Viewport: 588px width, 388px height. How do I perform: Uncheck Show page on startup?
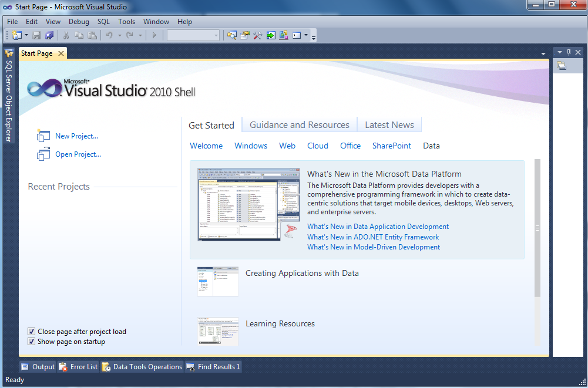pos(32,342)
